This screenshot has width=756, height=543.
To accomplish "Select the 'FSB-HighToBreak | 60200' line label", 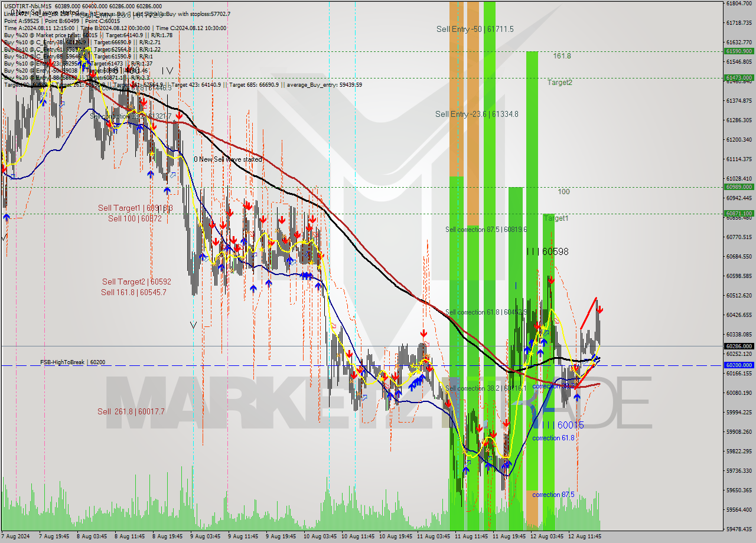I will click(x=73, y=362).
